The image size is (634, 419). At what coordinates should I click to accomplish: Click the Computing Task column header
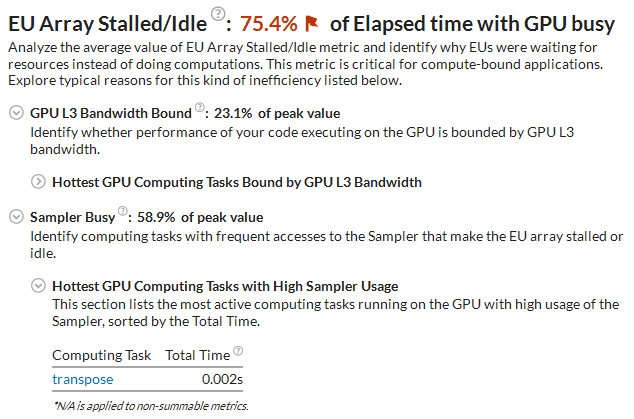(102, 355)
